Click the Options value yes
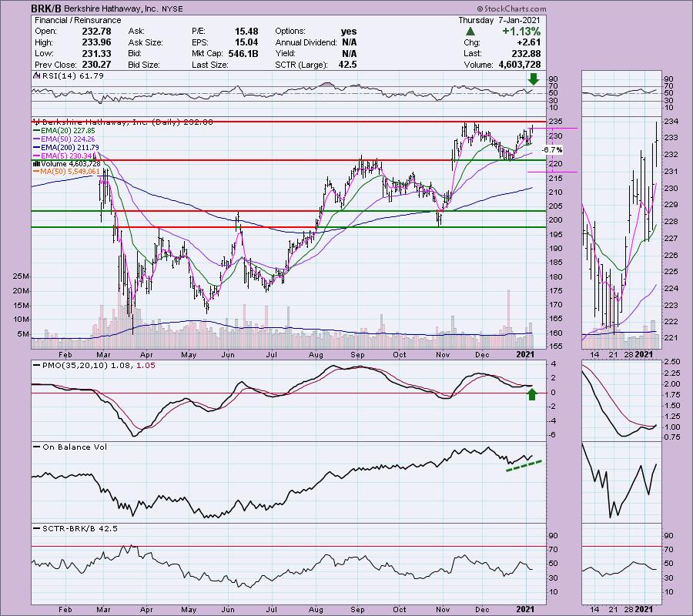This screenshot has width=693, height=616. coord(349,32)
